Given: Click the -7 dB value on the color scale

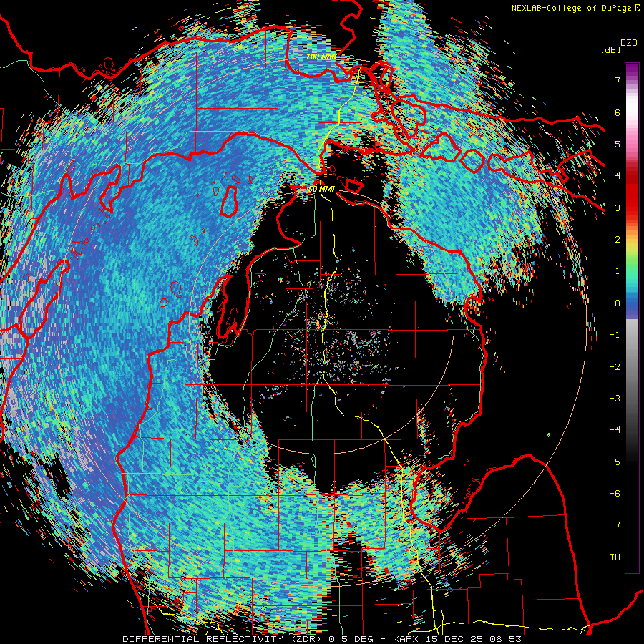Looking at the screenshot, I should pos(615,525).
